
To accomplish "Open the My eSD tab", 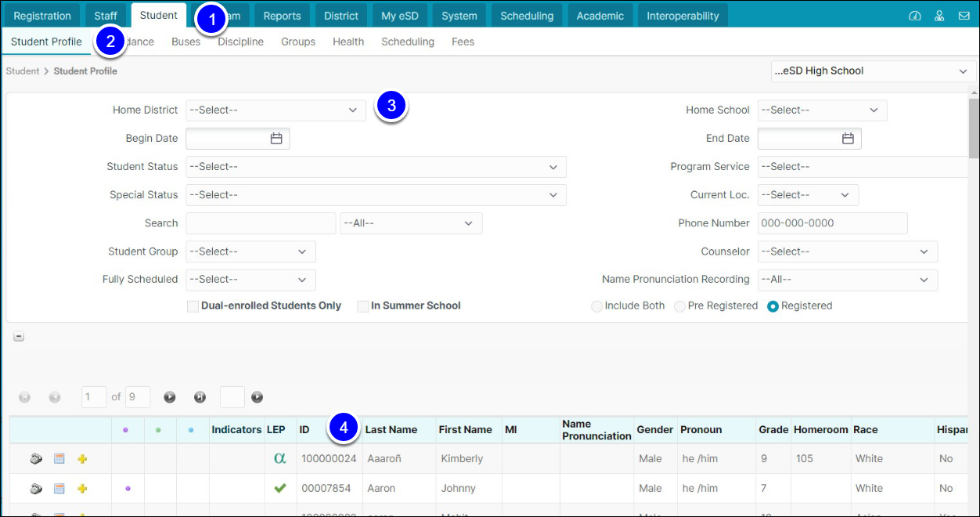I will pos(400,16).
